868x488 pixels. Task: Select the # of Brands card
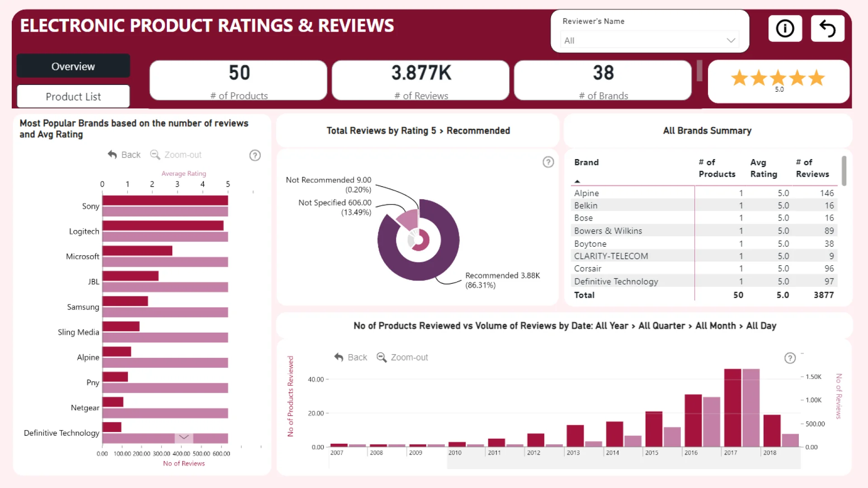pos(603,80)
